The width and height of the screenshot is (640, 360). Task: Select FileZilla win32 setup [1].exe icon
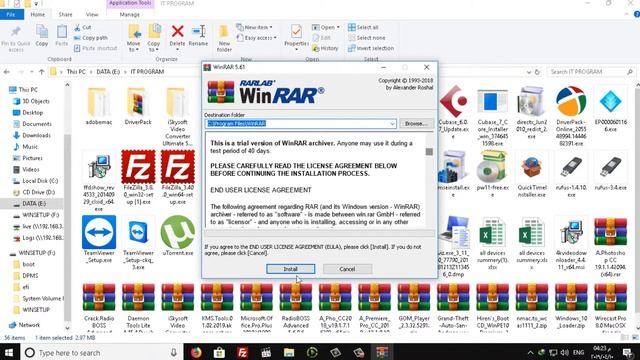tap(138, 167)
